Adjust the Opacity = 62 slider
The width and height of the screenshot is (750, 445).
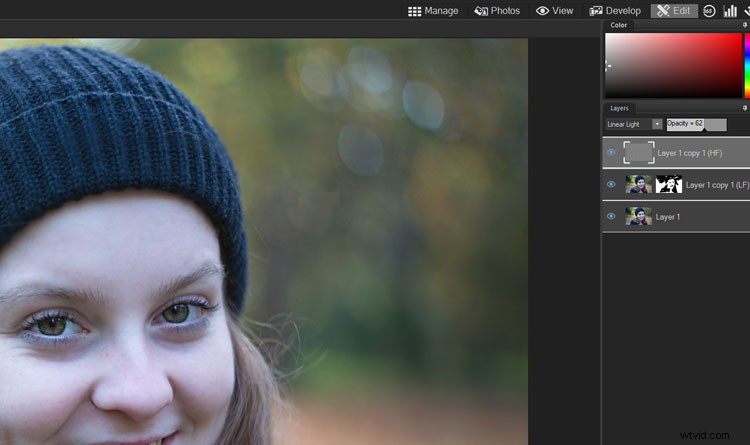(x=696, y=124)
